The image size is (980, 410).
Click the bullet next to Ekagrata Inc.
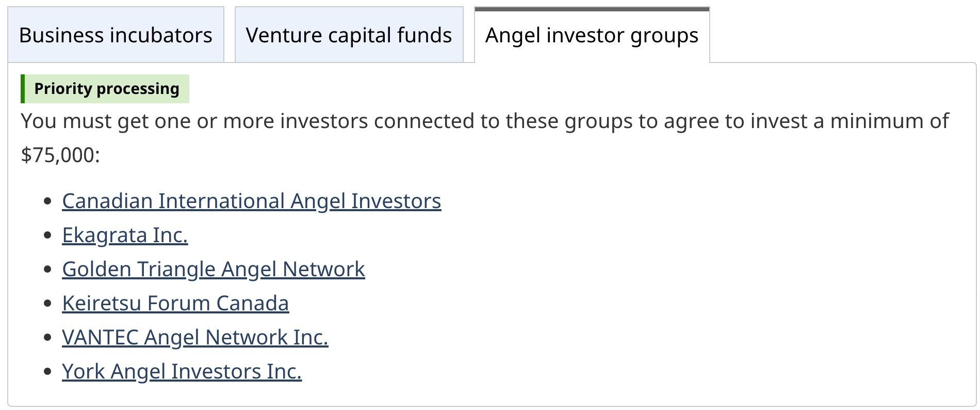tap(48, 235)
